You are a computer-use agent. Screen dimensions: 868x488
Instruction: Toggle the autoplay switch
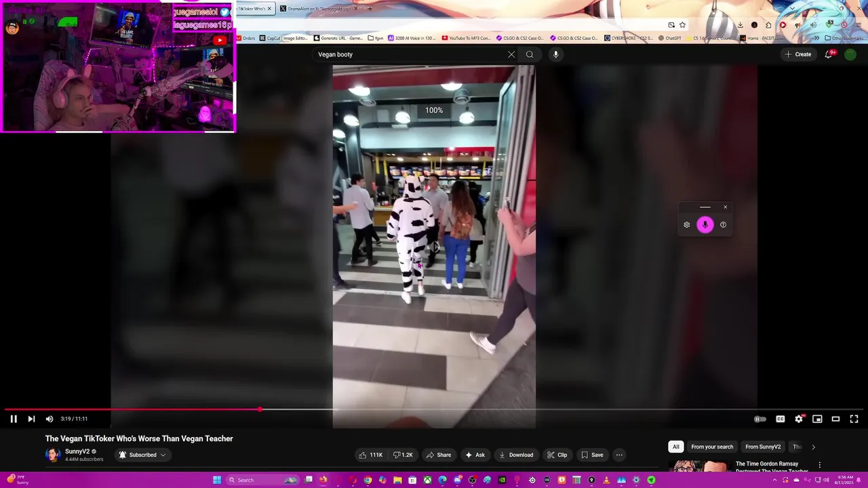click(760, 419)
